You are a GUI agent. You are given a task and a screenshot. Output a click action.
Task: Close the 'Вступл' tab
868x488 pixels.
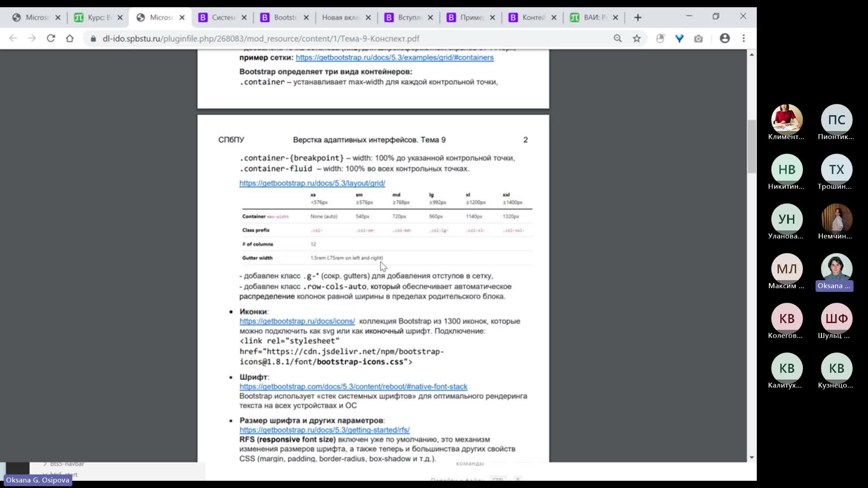tap(430, 18)
